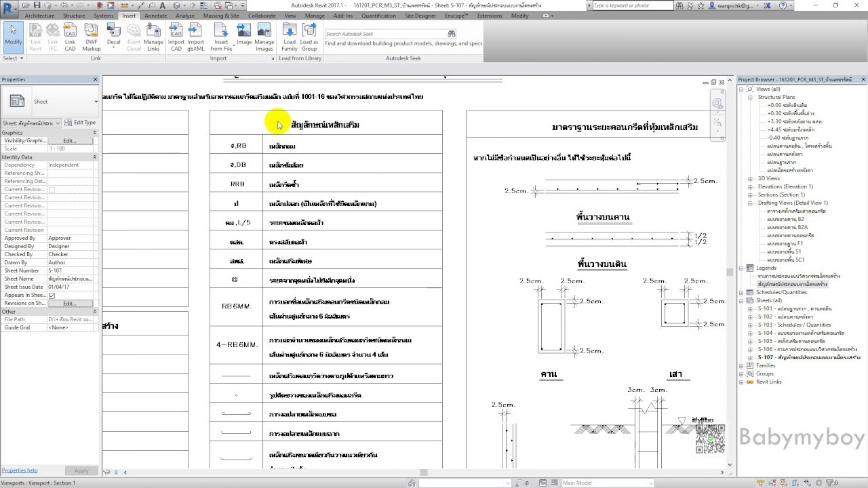Image resolution: width=868 pixels, height=488 pixels.
Task: Toggle the Appears In Sheet List checkbox
Action: pyautogui.click(x=52, y=296)
